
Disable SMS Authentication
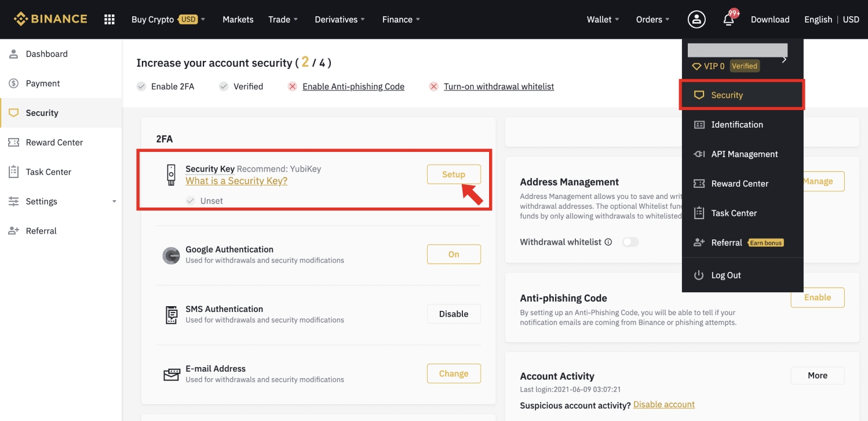[x=453, y=314]
